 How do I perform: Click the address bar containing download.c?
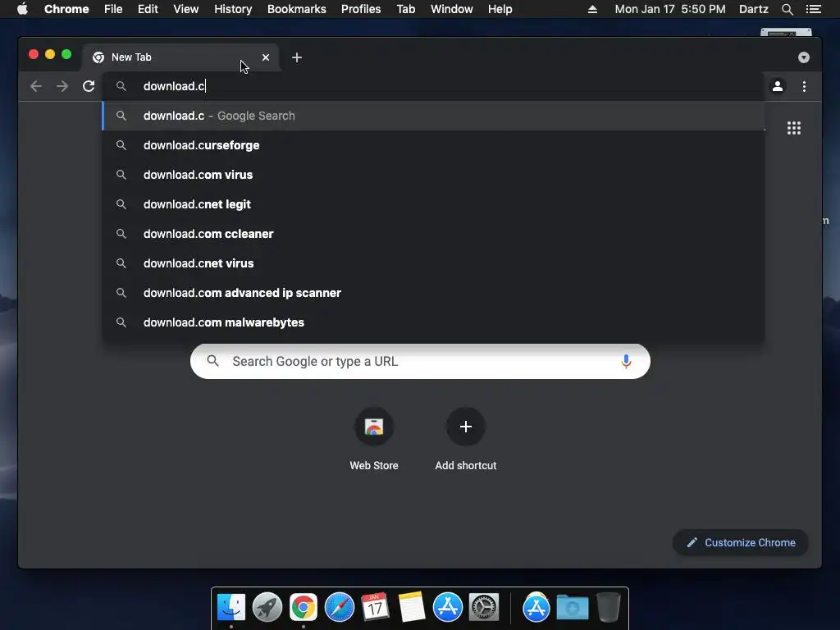(x=433, y=86)
